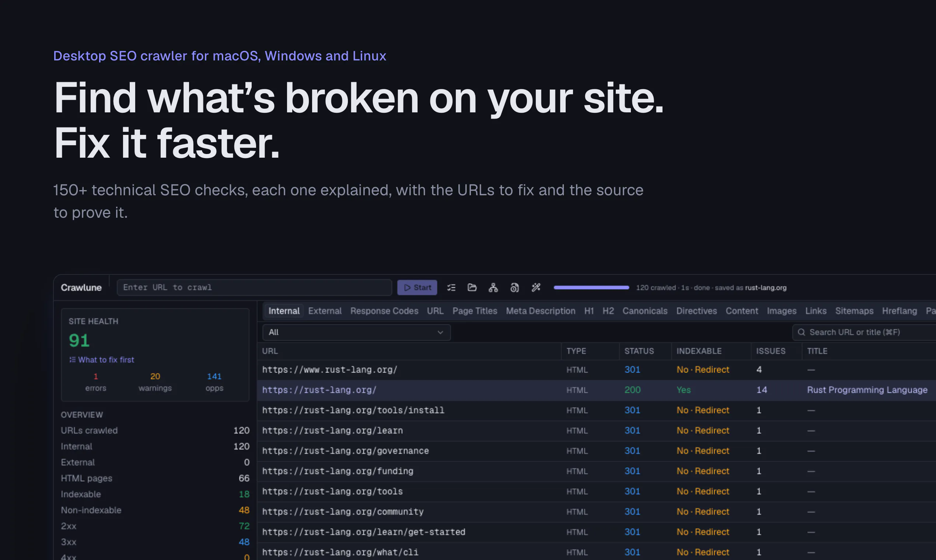Click the Non-indexable overview row

pyautogui.click(x=155, y=510)
